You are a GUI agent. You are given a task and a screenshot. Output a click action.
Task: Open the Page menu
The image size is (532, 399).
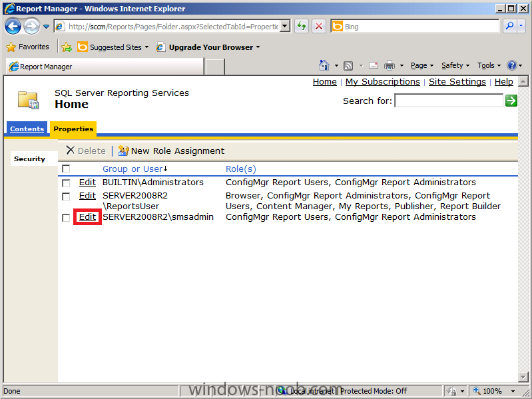coord(421,65)
